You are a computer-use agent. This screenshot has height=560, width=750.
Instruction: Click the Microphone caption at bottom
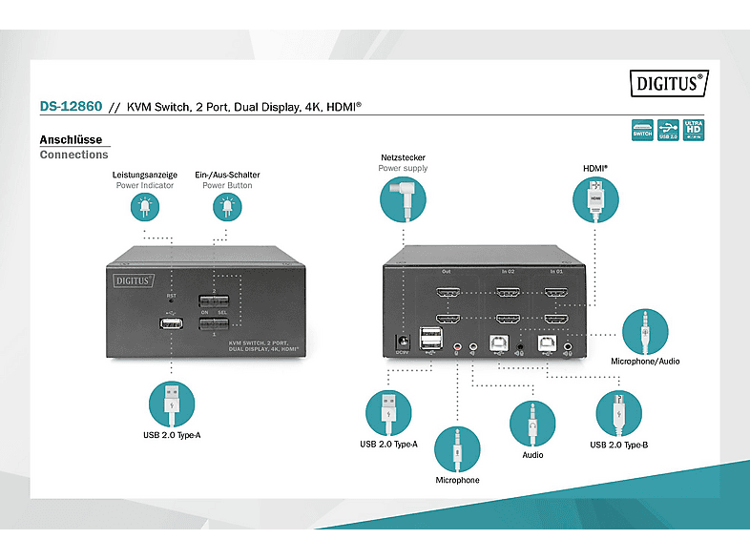pos(457,480)
